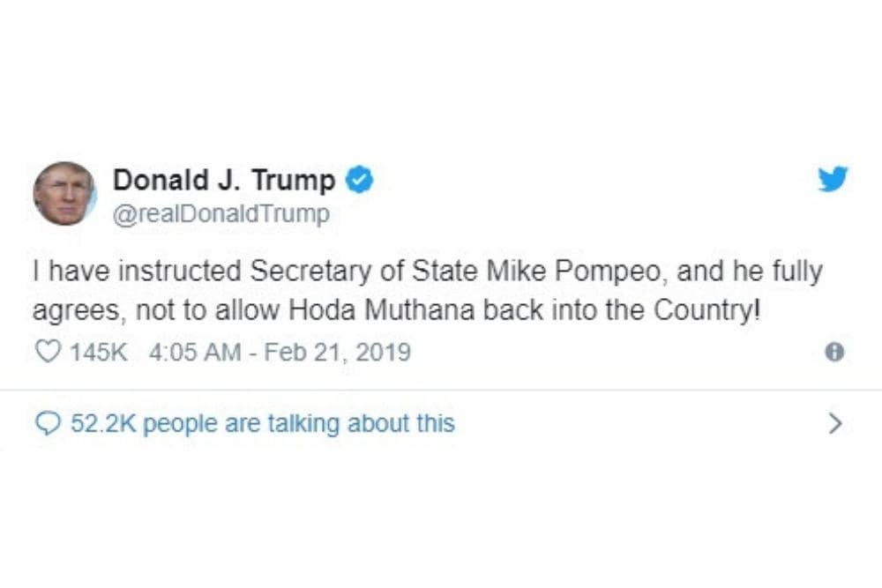Open the tweet info circle icon
The image size is (882, 588).
[833, 352]
